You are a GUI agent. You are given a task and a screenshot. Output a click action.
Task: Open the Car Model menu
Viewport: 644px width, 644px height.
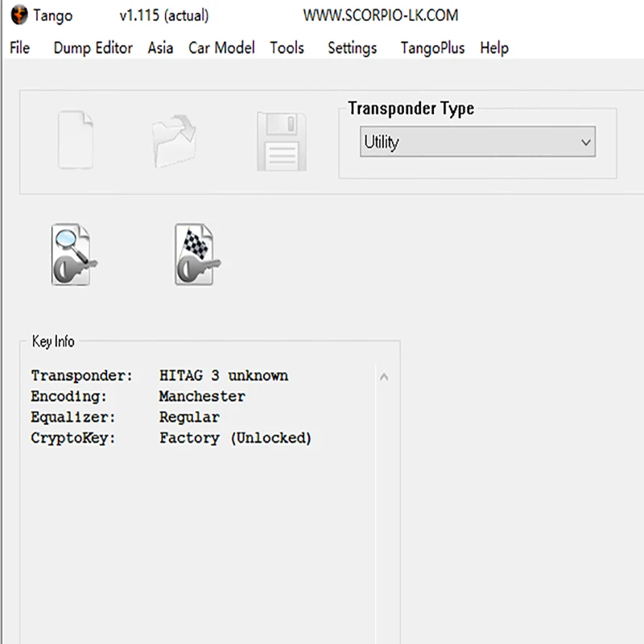pos(222,47)
